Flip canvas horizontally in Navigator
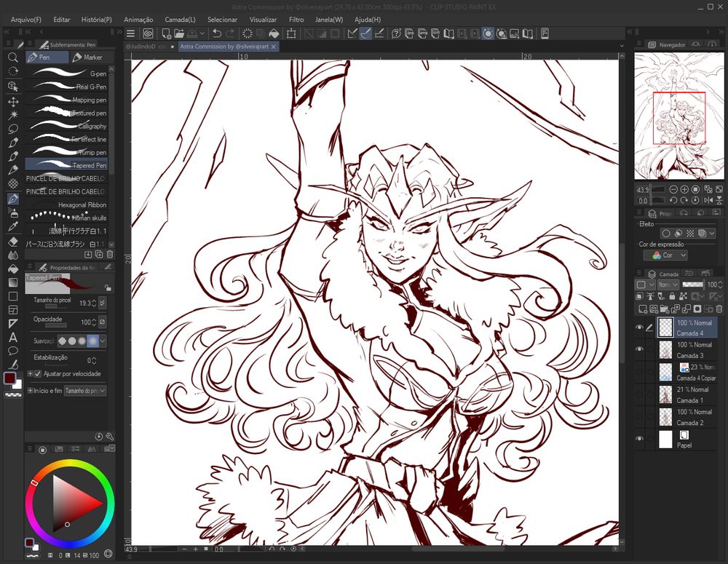Screen dimensions: 728x564 708,201
